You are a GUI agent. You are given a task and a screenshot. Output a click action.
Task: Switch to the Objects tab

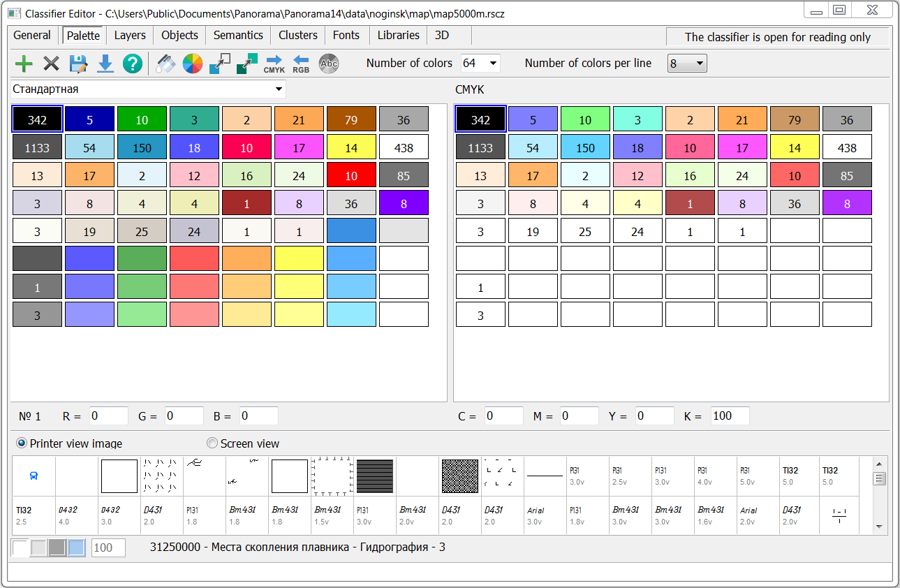[179, 36]
